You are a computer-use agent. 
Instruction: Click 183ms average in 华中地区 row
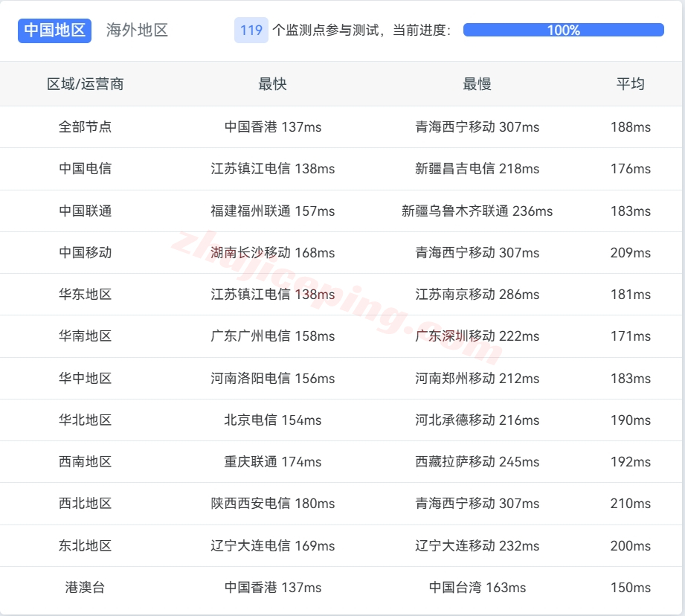click(631, 379)
